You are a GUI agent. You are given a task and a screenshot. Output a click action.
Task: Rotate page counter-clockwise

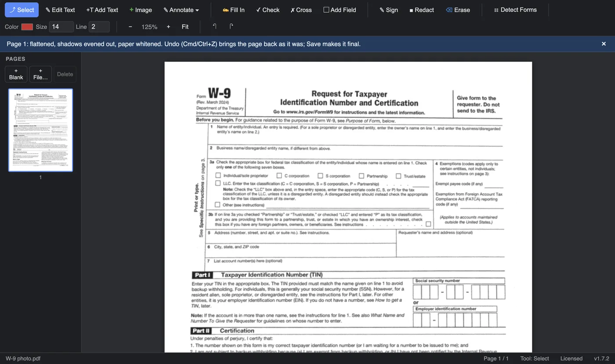214,27
